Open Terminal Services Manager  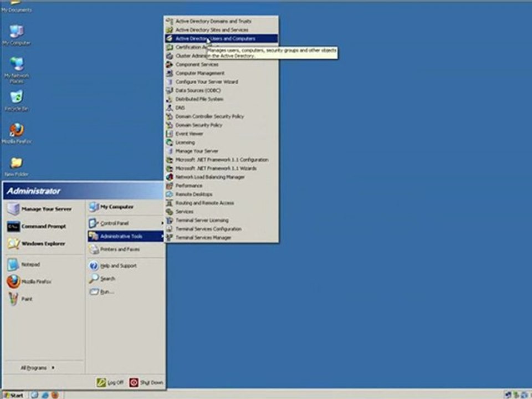(x=221, y=238)
